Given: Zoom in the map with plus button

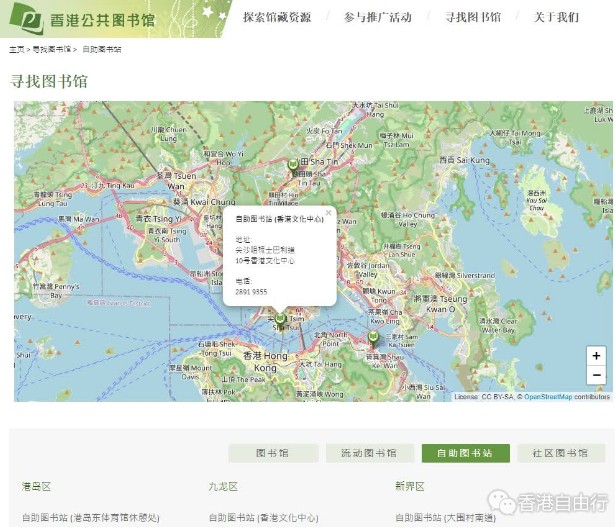Looking at the screenshot, I should tap(596, 356).
